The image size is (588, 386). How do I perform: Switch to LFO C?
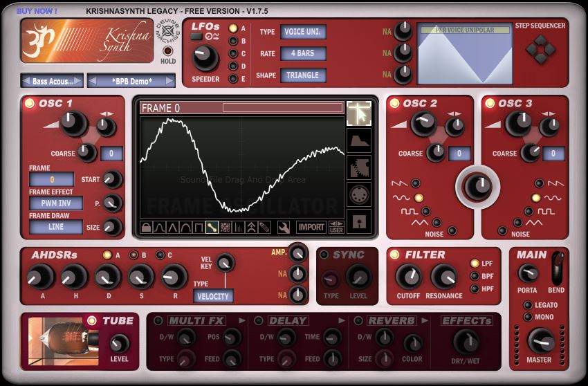pyautogui.click(x=233, y=54)
